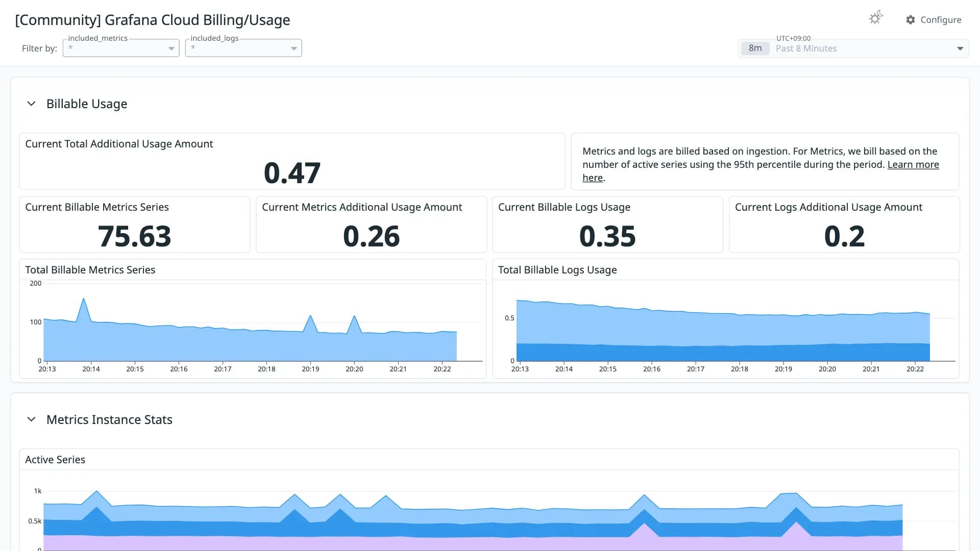Click the 8m time badge
Screen dimensions: 980x551
pos(755,48)
